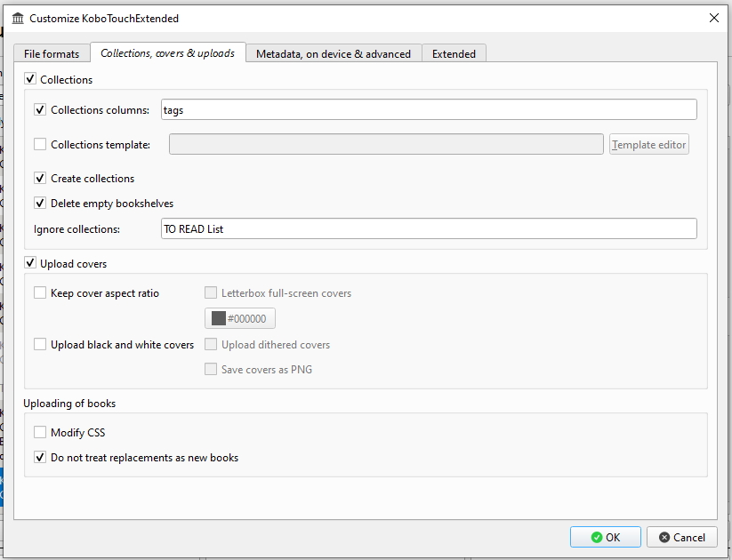732x560 pixels.
Task: Uncheck Delete empty bookshelves
Action: [40, 203]
